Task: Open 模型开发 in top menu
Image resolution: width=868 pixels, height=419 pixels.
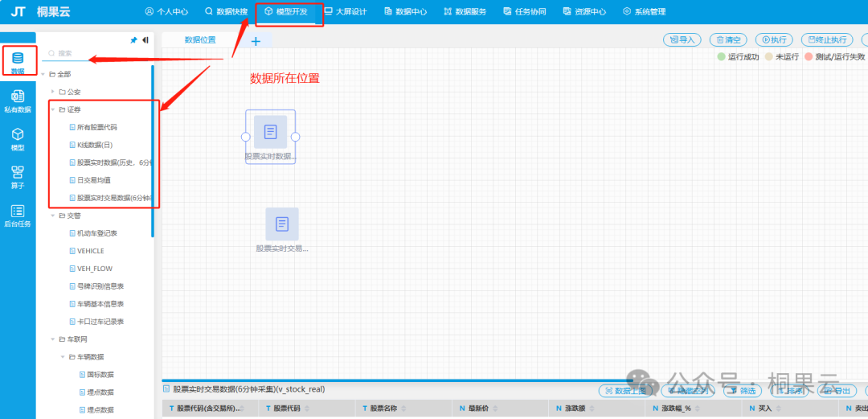Action: pos(290,12)
